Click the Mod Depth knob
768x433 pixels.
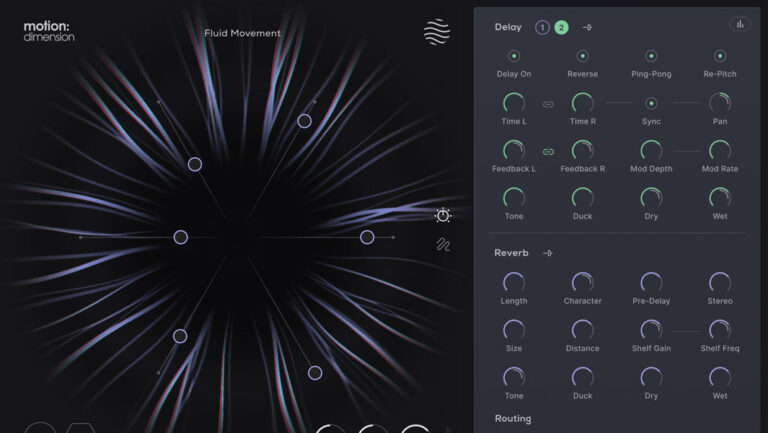point(651,151)
